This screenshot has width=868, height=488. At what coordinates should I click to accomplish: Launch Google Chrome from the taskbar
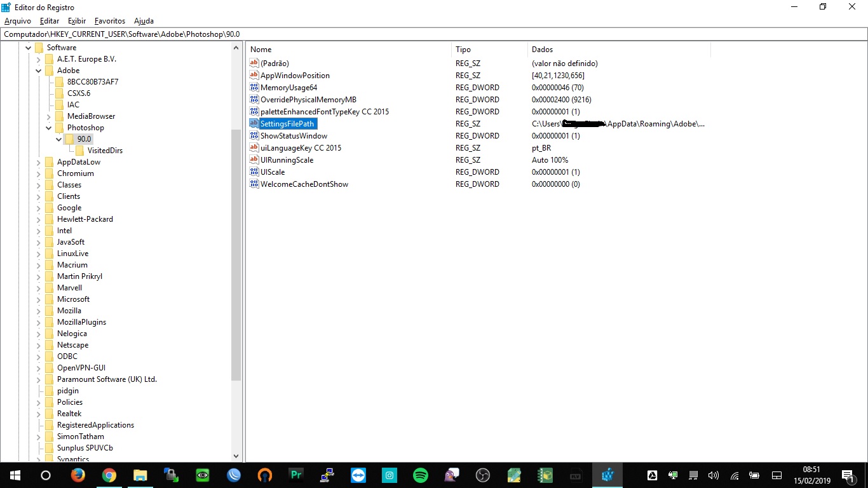pyautogui.click(x=109, y=475)
